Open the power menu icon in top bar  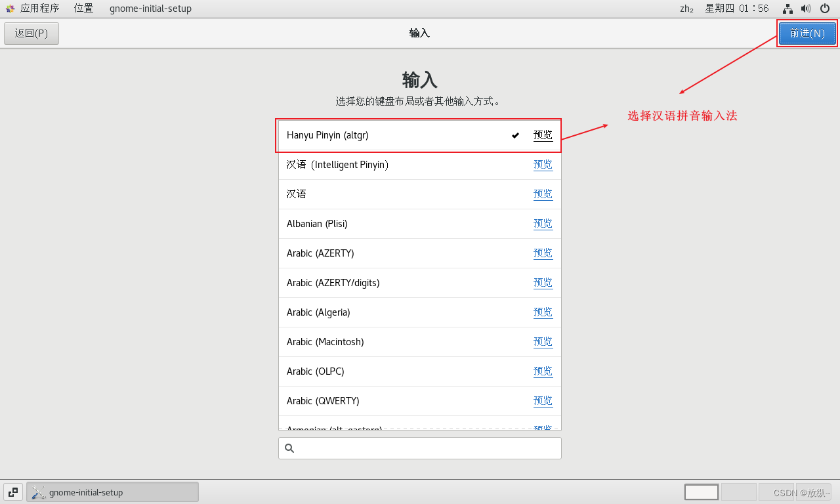tap(825, 9)
